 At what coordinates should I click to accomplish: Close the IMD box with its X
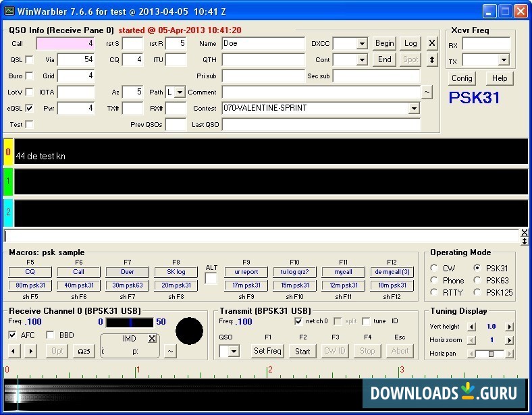pyautogui.click(x=152, y=338)
